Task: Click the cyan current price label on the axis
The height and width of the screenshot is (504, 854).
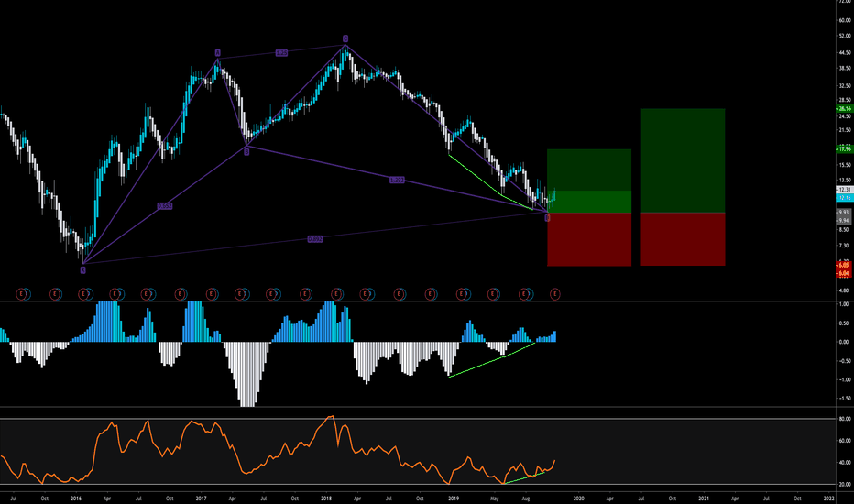Action: tap(844, 197)
